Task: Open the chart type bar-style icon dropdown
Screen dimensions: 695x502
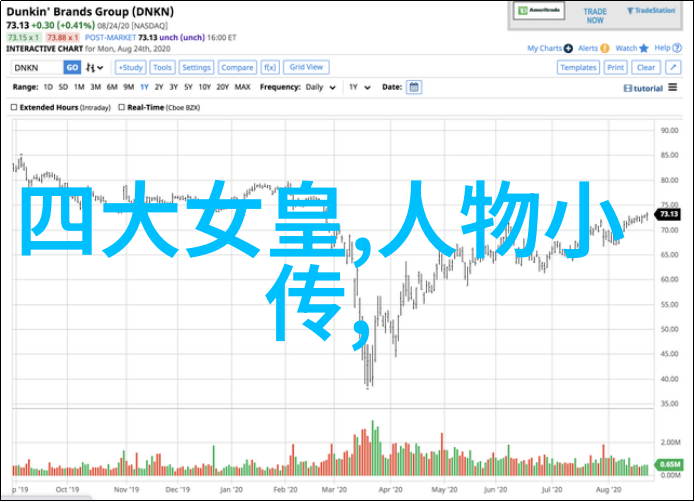Action: (x=94, y=68)
